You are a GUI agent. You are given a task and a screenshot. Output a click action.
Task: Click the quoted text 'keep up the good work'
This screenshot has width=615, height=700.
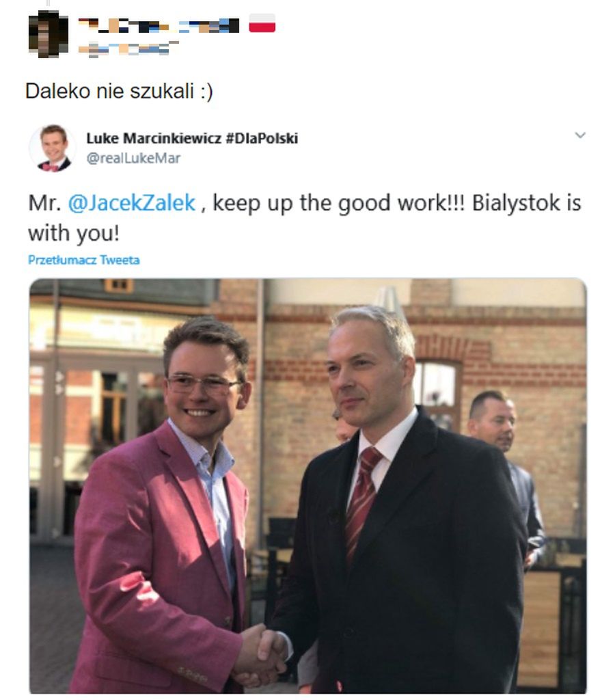[x=329, y=203]
